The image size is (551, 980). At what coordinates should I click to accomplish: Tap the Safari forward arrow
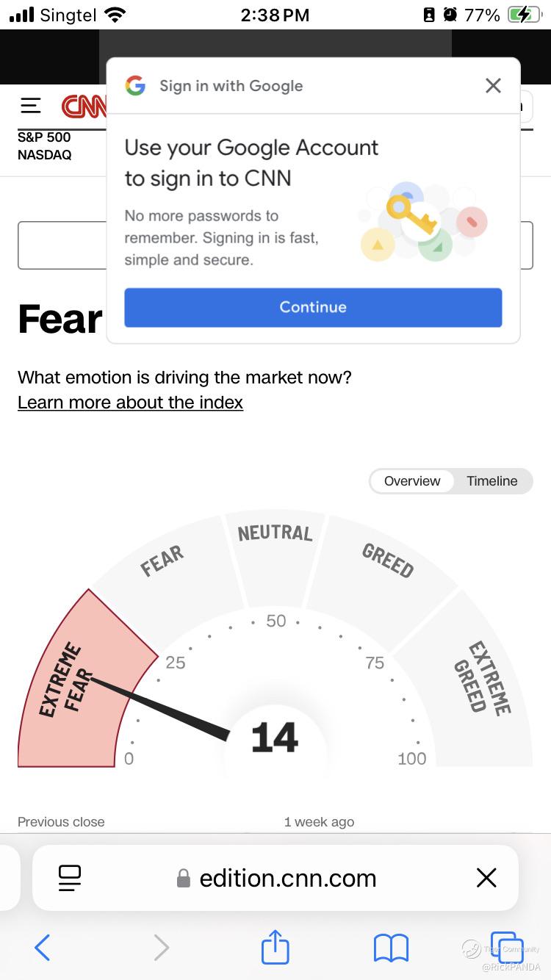tap(161, 948)
